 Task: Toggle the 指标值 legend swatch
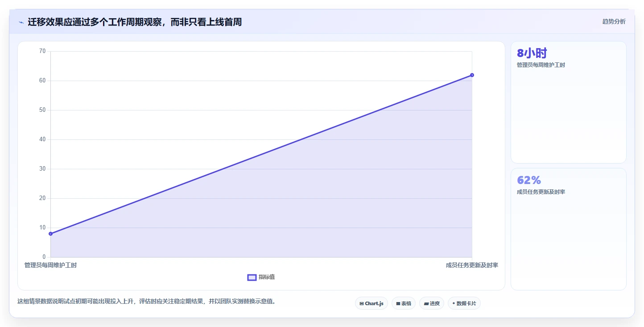252,277
